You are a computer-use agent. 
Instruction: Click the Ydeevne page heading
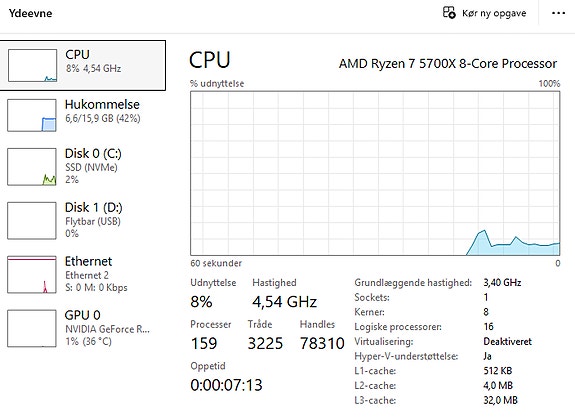[x=30, y=13]
